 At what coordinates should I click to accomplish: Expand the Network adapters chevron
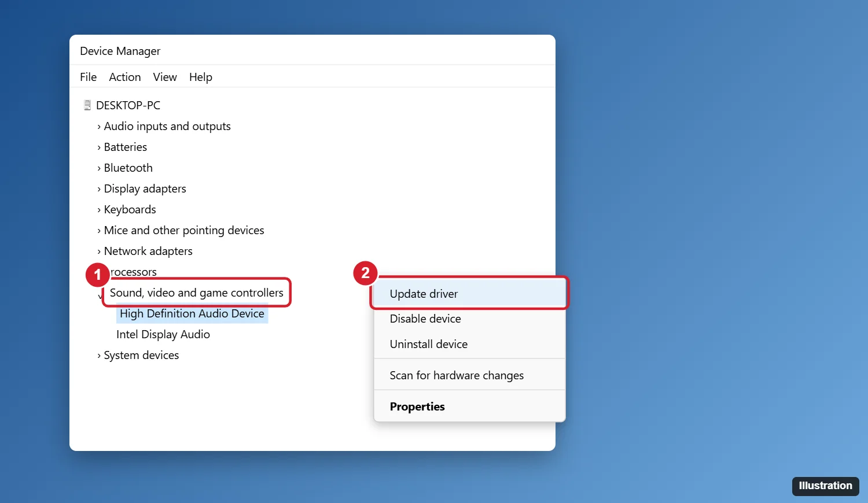[x=99, y=251]
